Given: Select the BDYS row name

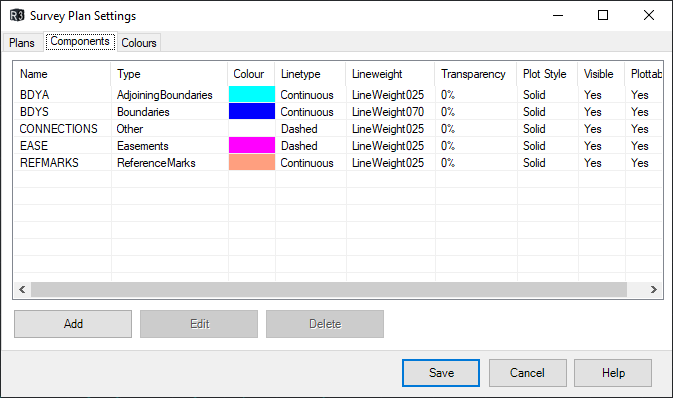Looking at the screenshot, I should 34,112.
